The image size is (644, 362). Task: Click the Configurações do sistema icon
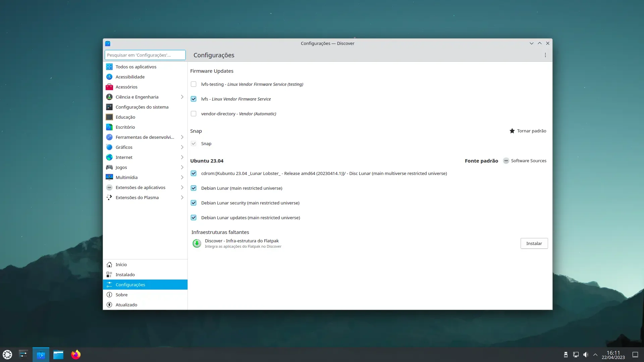pos(109,107)
